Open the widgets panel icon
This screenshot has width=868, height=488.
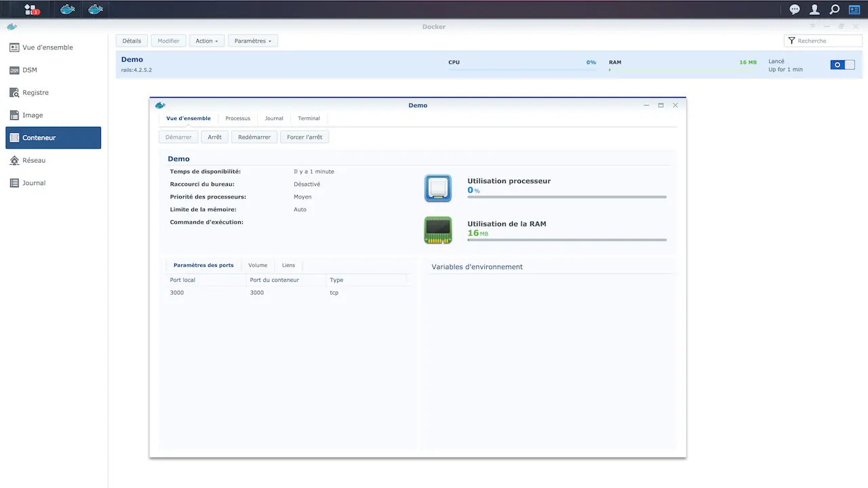coord(854,9)
